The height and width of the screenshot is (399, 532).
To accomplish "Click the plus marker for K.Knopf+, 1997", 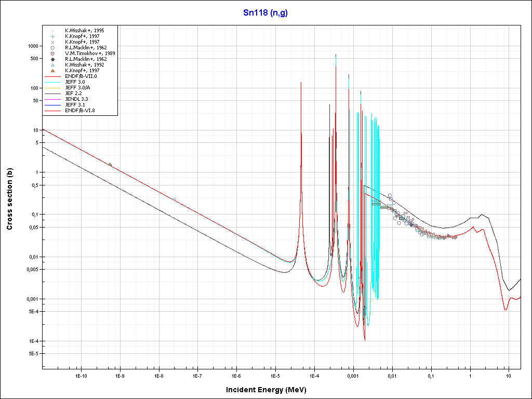I will [53, 36].
